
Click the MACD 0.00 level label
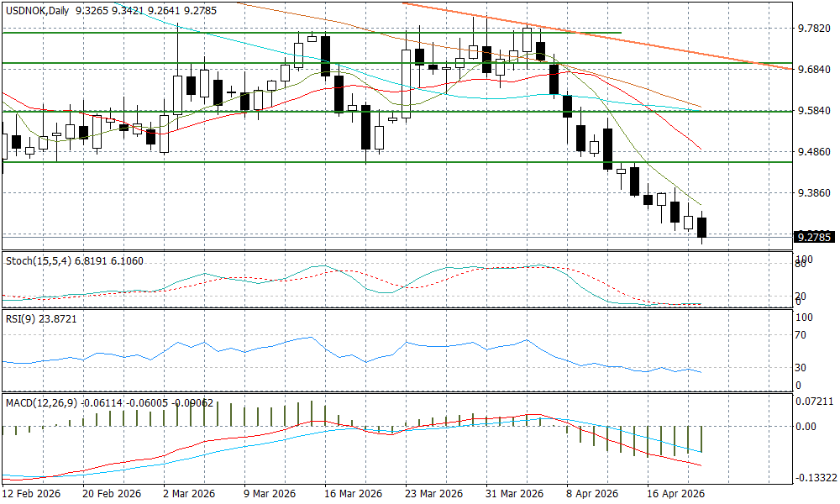(806, 426)
